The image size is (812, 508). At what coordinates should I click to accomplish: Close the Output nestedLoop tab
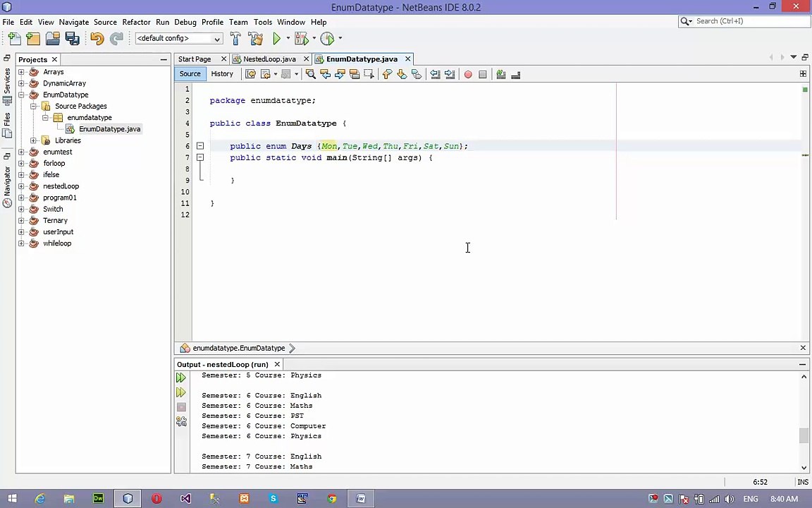click(x=277, y=364)
